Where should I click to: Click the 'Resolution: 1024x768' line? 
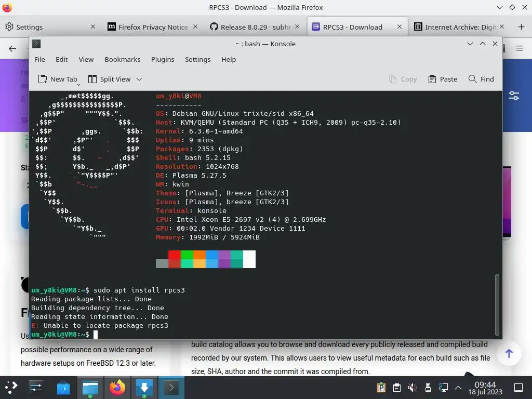[197, 166]
